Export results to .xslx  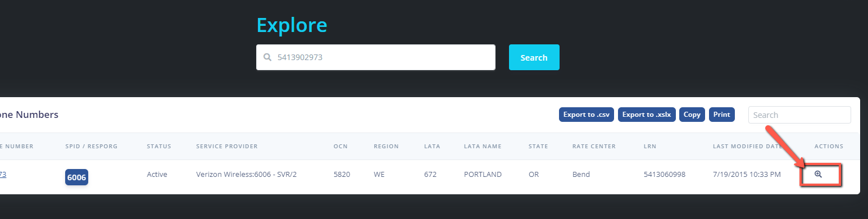[x=647, y=115]
